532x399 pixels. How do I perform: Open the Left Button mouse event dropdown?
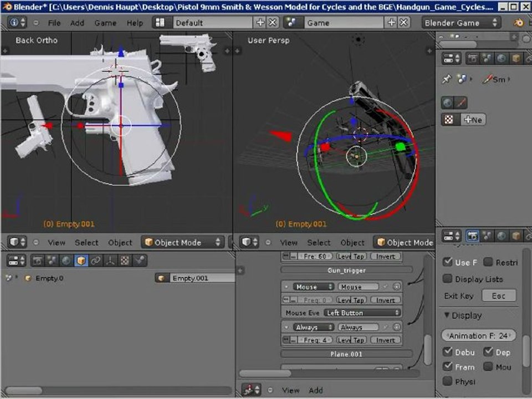pos(362,313)
